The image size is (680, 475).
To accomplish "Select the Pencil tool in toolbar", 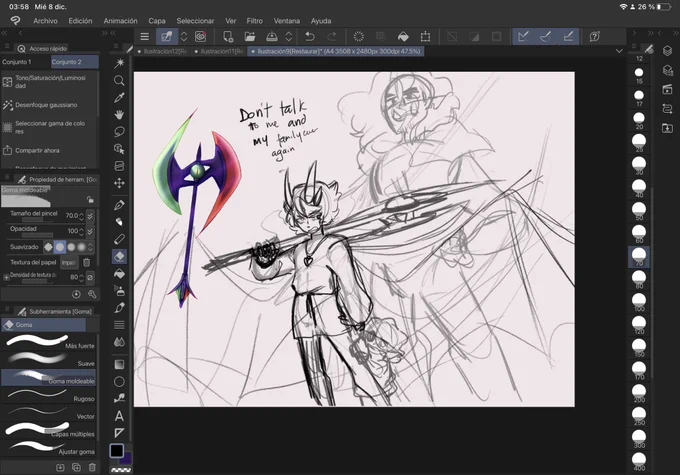I will coord(119,239).
